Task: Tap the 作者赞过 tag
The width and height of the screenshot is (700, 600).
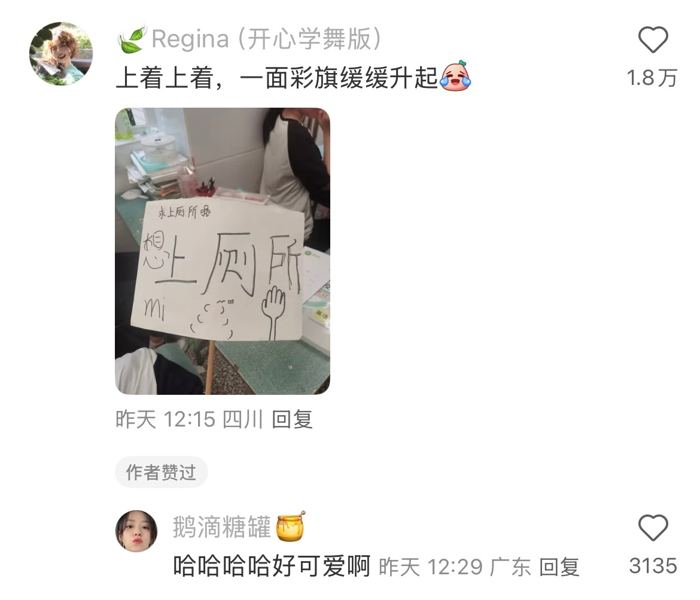Action: click(x=161, y=473)
